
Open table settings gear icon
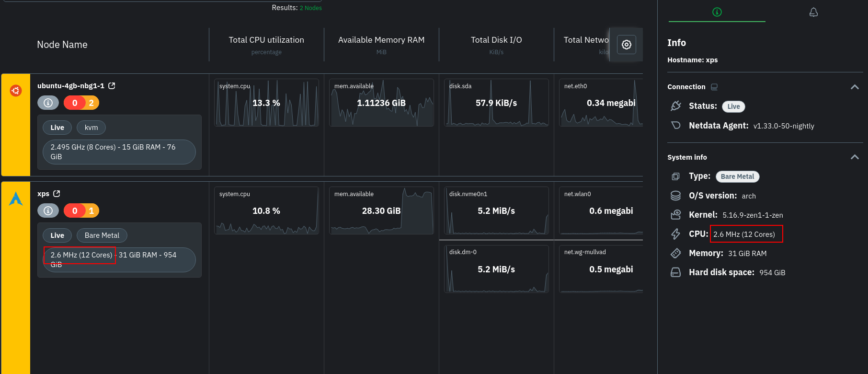[626, 45]
